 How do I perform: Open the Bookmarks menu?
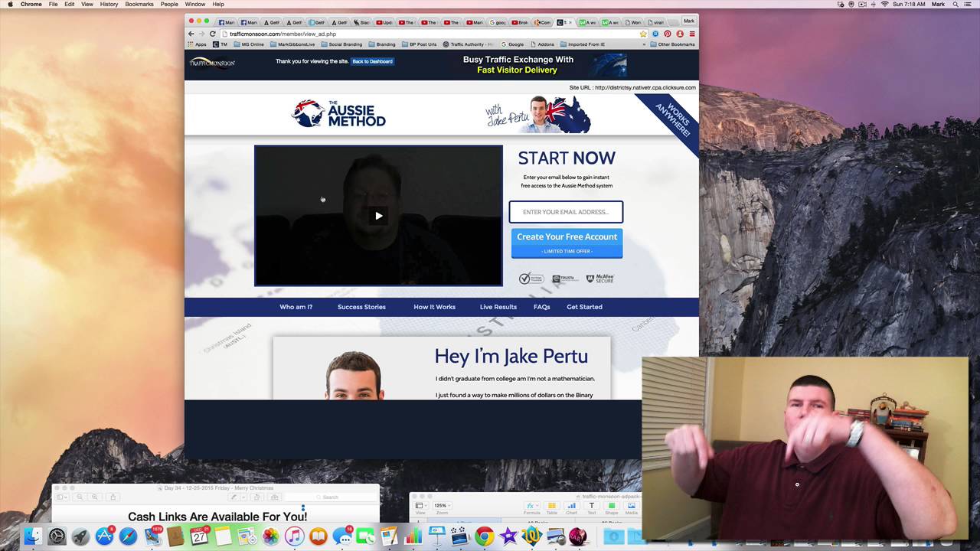[139, 5]
